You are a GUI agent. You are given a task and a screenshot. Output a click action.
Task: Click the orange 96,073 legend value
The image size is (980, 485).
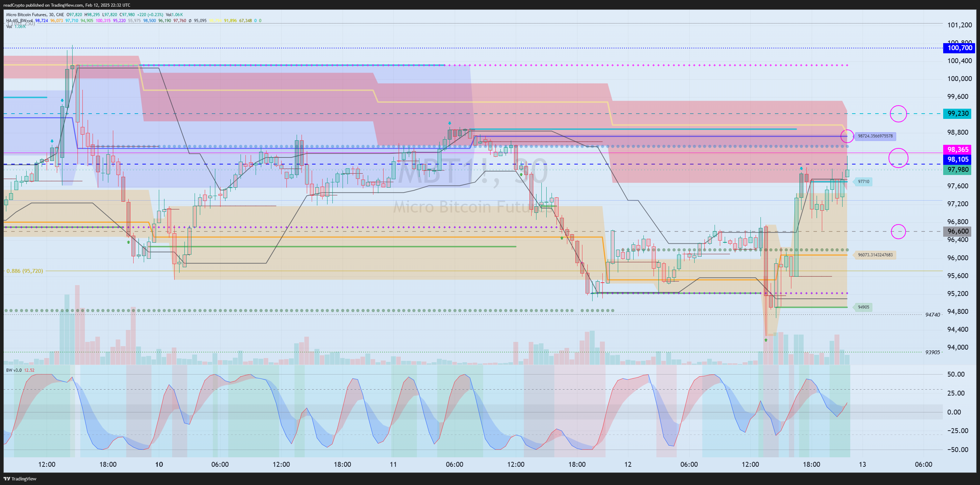coord(57,21)
